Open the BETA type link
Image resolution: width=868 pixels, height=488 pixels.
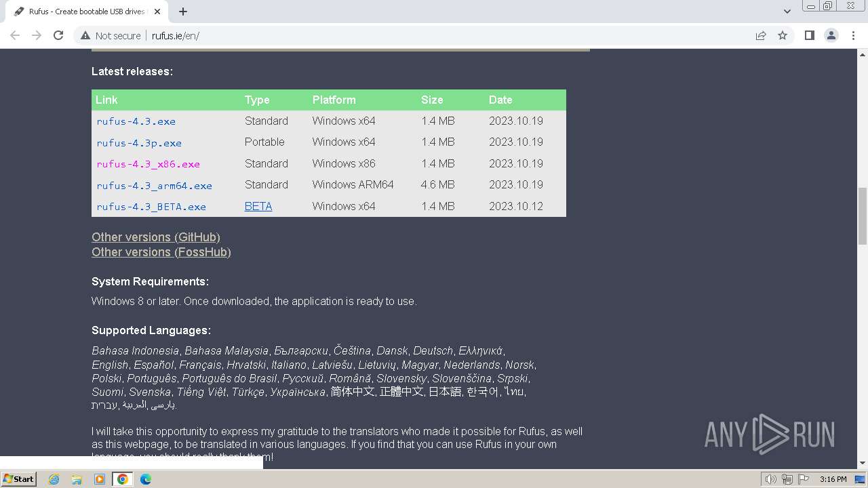258,206
